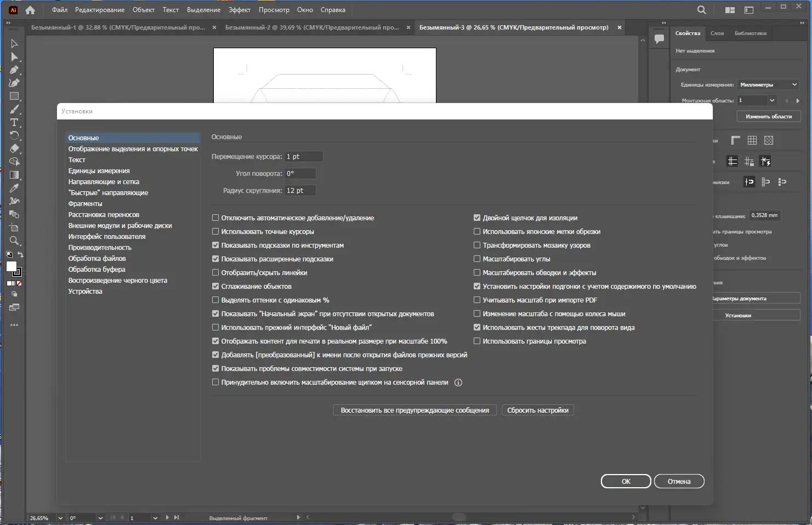
Task: Select the Eraser tool
Action: point(14,149)
